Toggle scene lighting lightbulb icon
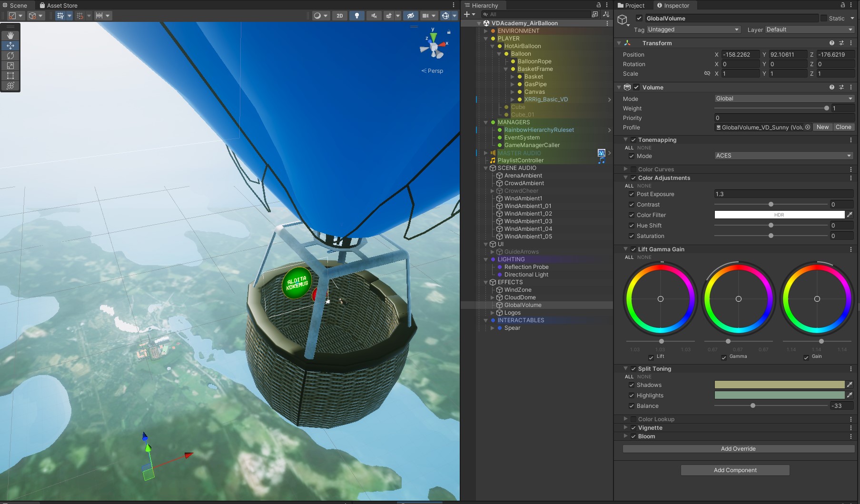 coord(357,16)
